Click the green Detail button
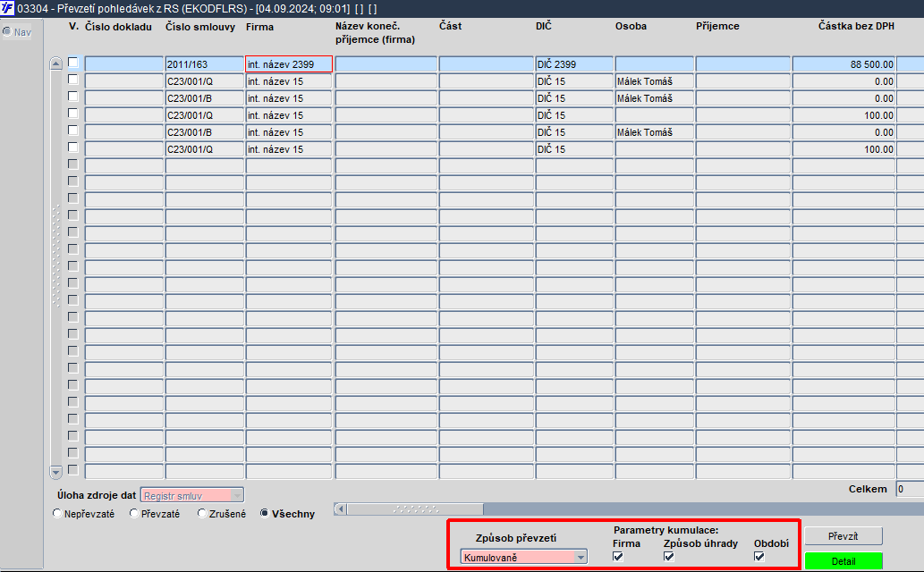This screenshot has height=572, width=924. pyautogui.click(x=843, y=560)
